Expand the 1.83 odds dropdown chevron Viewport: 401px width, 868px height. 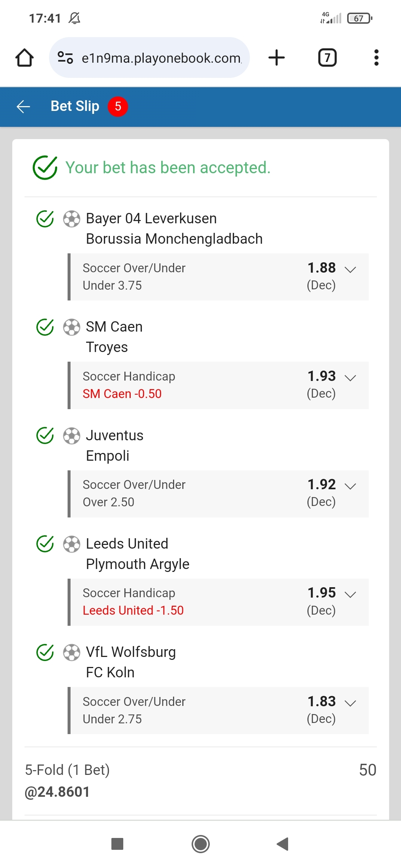point(350,703)
